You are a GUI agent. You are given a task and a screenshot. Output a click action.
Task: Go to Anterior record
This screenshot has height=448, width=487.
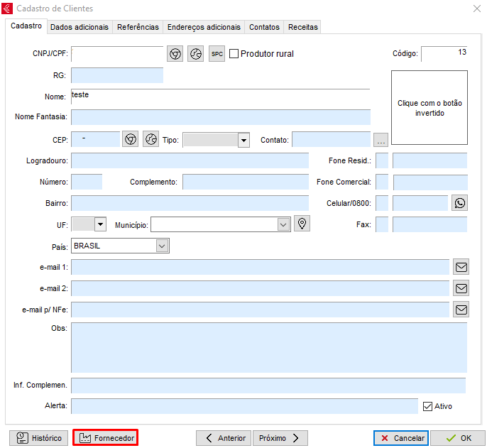[x=224, y=438]
